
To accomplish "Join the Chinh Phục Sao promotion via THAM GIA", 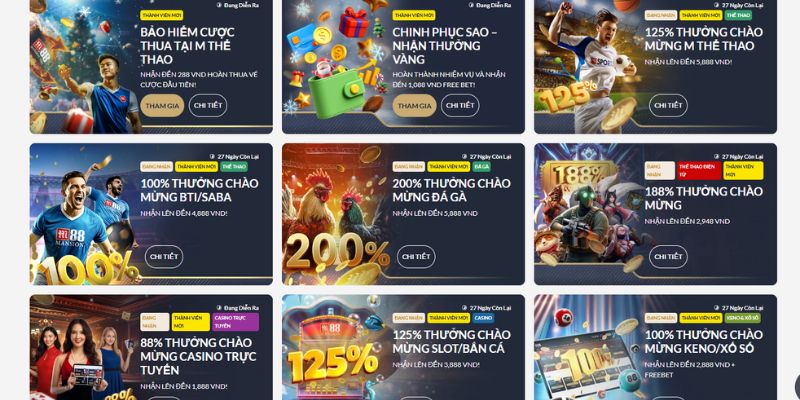I will tap(414, 106).
